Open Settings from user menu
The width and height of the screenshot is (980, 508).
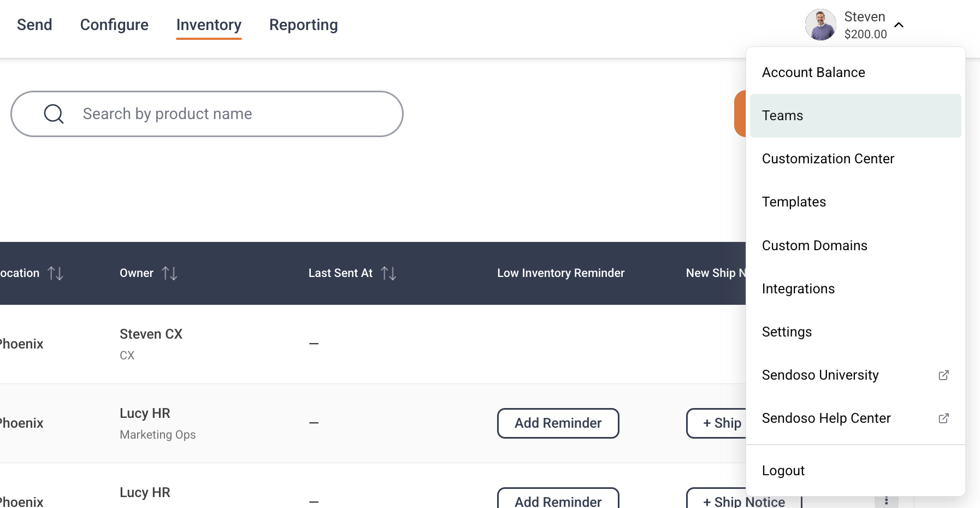tap(855, 332)
